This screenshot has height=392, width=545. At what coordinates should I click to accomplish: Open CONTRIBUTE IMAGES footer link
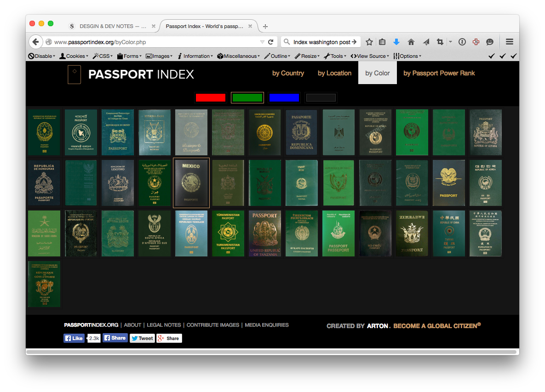(x=213, y=325)
